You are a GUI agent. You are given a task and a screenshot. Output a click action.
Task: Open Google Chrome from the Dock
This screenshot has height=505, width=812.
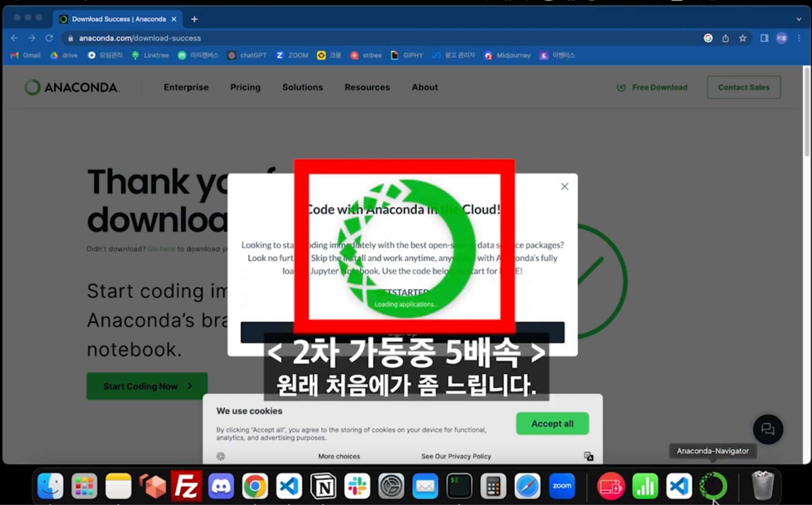(255, 486)
